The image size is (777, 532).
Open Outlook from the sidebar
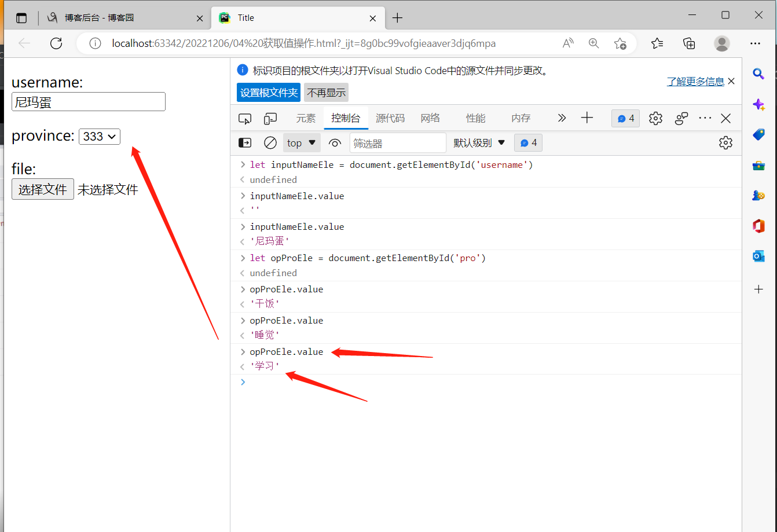758,256
